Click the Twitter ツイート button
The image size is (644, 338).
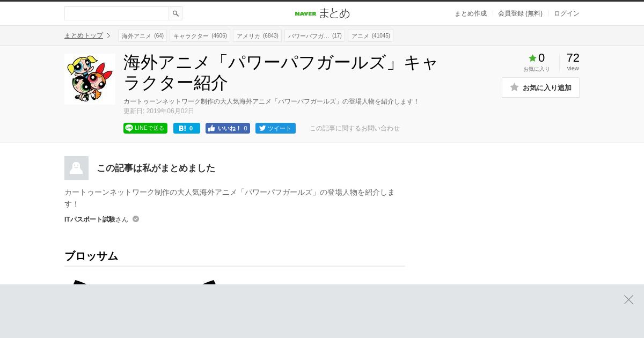pos(275,128)
